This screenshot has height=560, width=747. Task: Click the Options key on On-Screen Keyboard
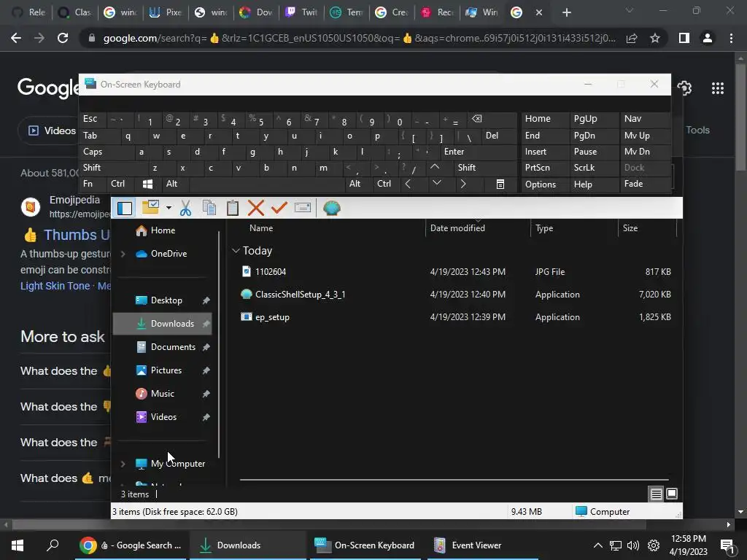544,184
